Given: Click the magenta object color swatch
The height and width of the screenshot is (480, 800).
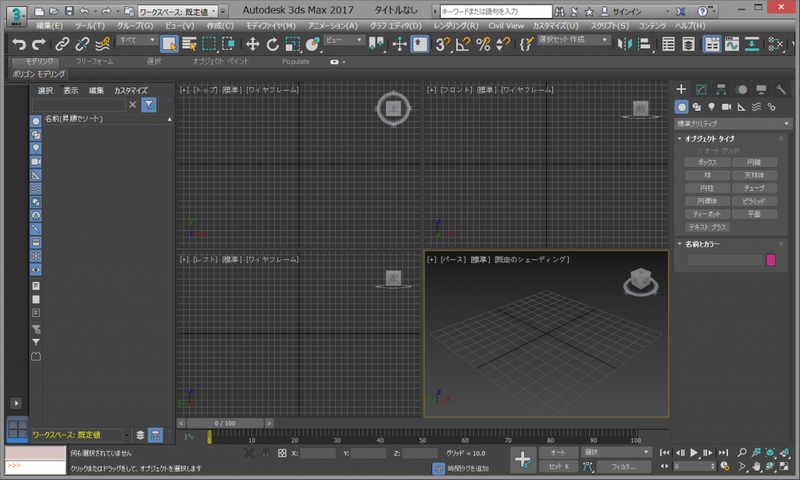Looking at the screenshot, I should click(x=771, y=260).
